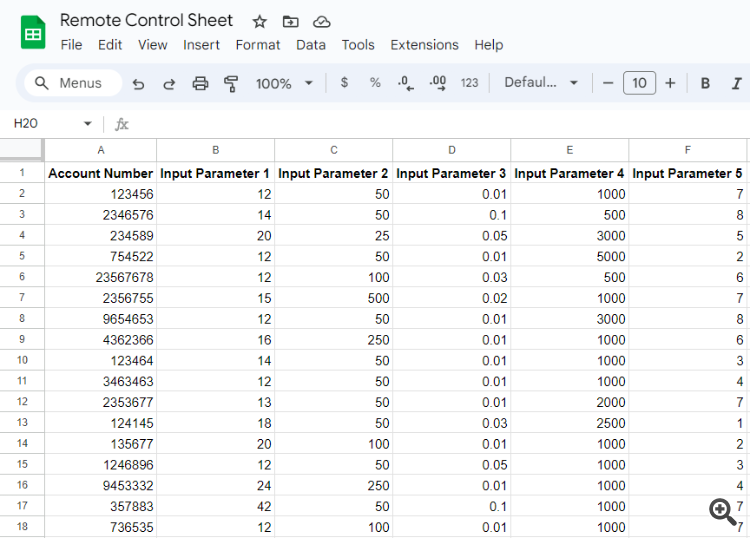Toggle italic formatting

[x=737, y=83]
